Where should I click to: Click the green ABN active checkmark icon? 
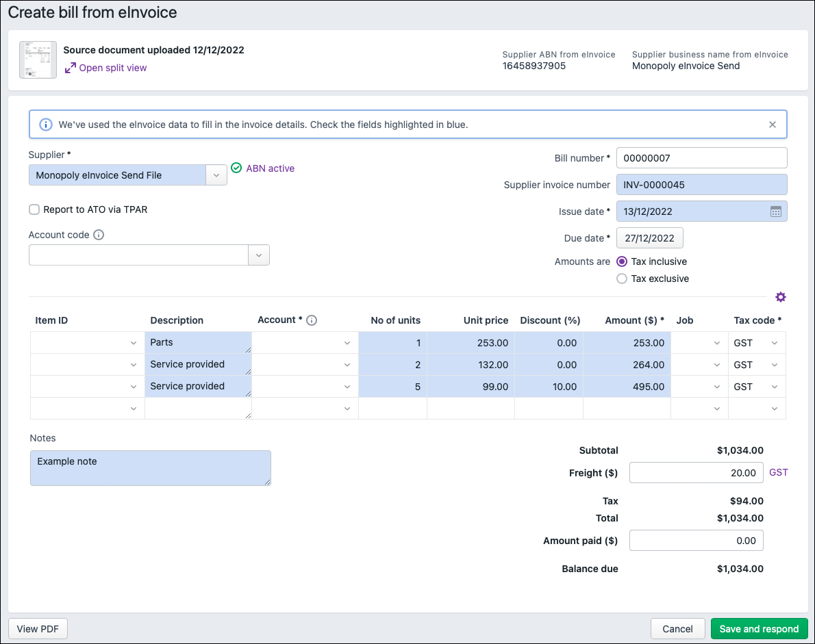click(236, 168)
